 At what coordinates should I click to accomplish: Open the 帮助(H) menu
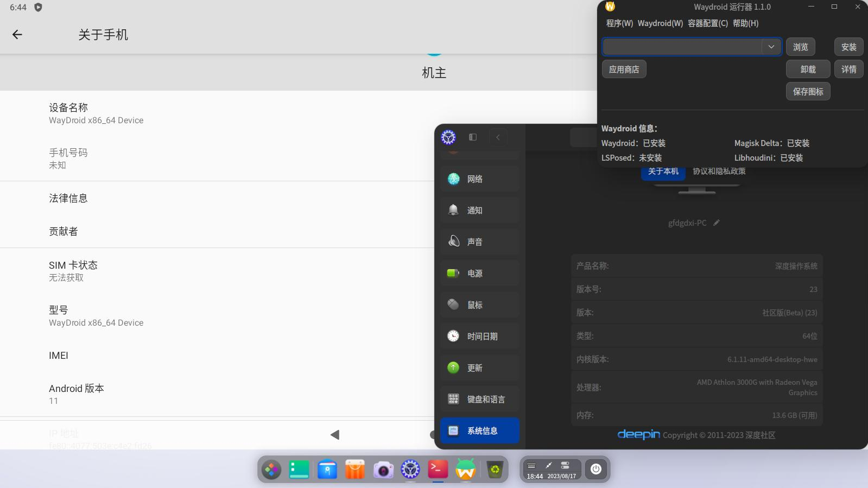(745, 23)
